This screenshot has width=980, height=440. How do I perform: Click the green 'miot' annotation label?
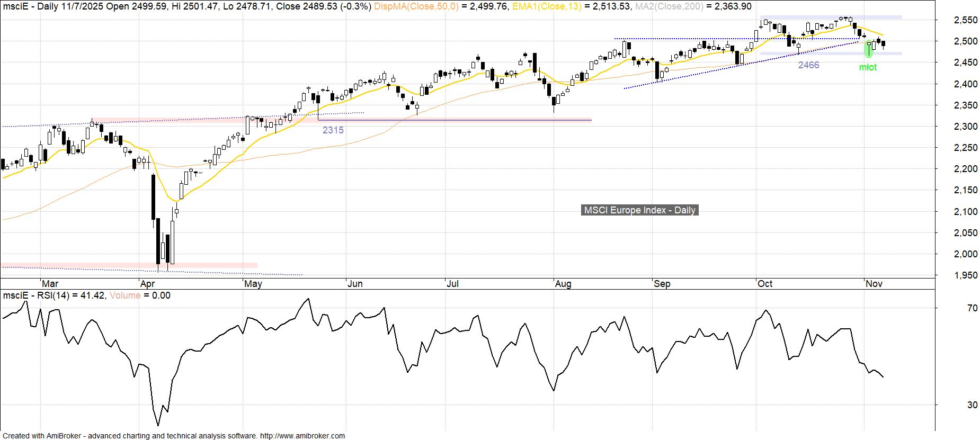point(868,67)
